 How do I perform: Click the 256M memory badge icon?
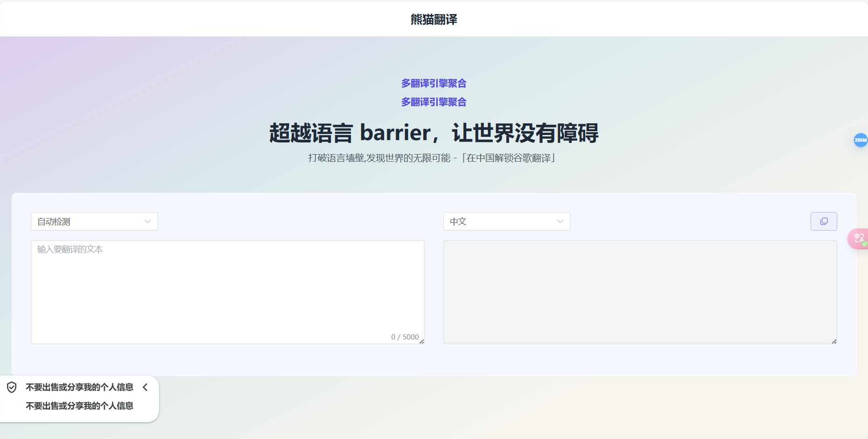coord(861,140)
